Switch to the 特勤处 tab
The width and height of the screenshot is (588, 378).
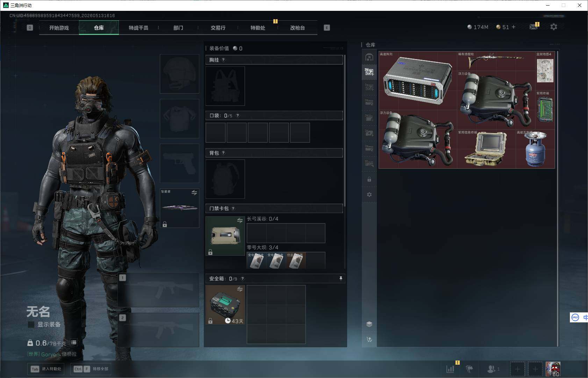click(x=258, y=28)
